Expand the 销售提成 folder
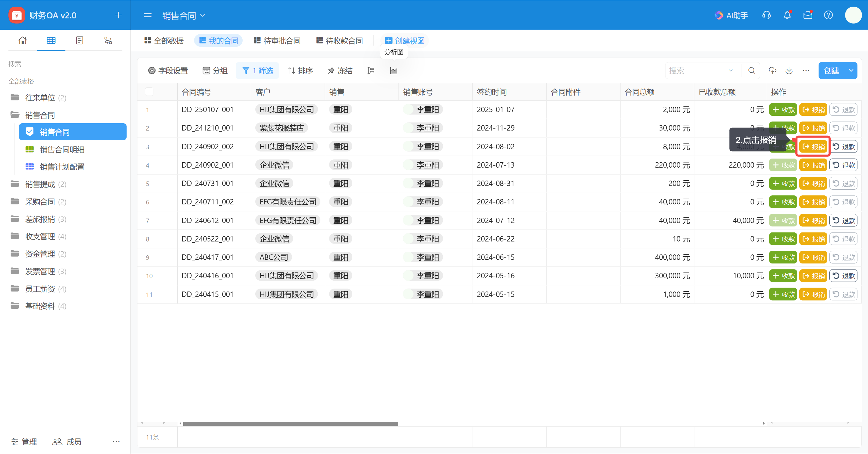Image resolution: width=868 pixels, height=454 pixels. pos(39,184)
